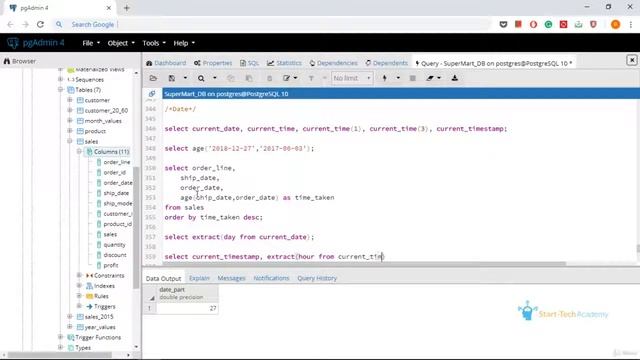Open a new browser tab
Image resolution: width=640 pixels, height=360 pixels.
(127, 8)
